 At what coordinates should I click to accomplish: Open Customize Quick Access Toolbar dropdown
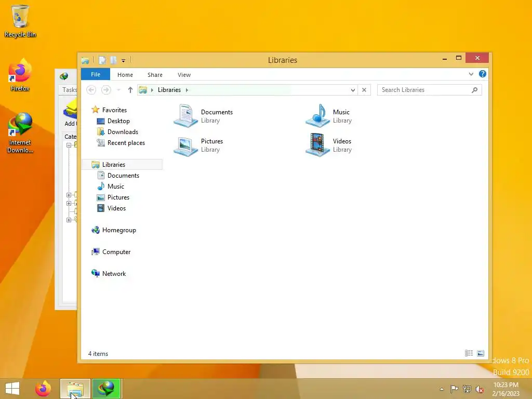coord(123,61)
